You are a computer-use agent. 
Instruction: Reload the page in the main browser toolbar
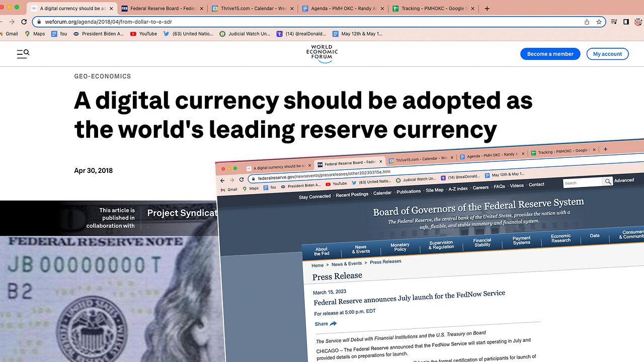(x=24, y=22)
